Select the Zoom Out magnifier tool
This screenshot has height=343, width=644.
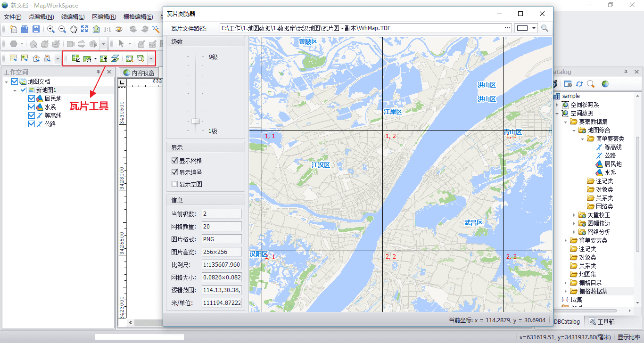62,29
